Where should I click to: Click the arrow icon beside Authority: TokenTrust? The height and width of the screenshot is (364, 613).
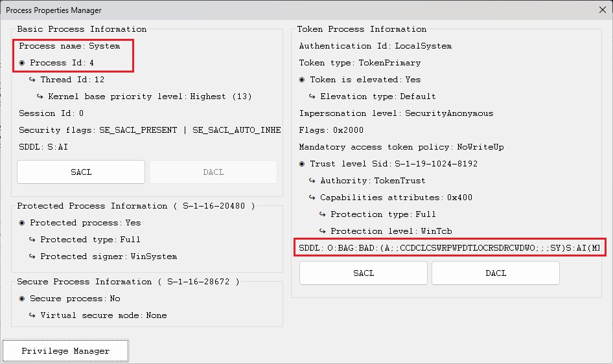(313, 181)
